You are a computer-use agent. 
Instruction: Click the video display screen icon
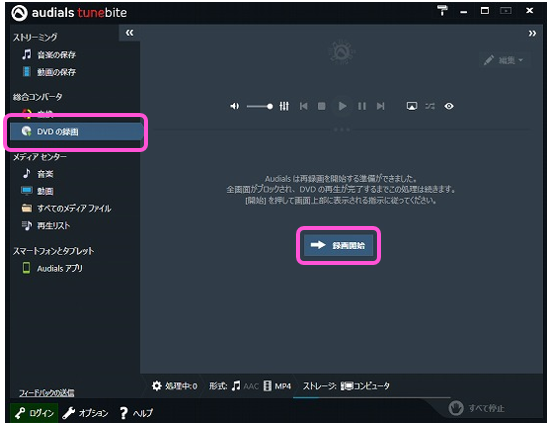tap(412, 106)
